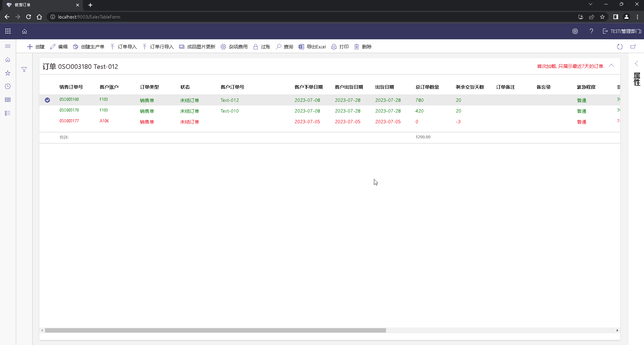Open favorites star in left sidebar
The width and height of the screenshot is (644, 345).
[8, 73]
